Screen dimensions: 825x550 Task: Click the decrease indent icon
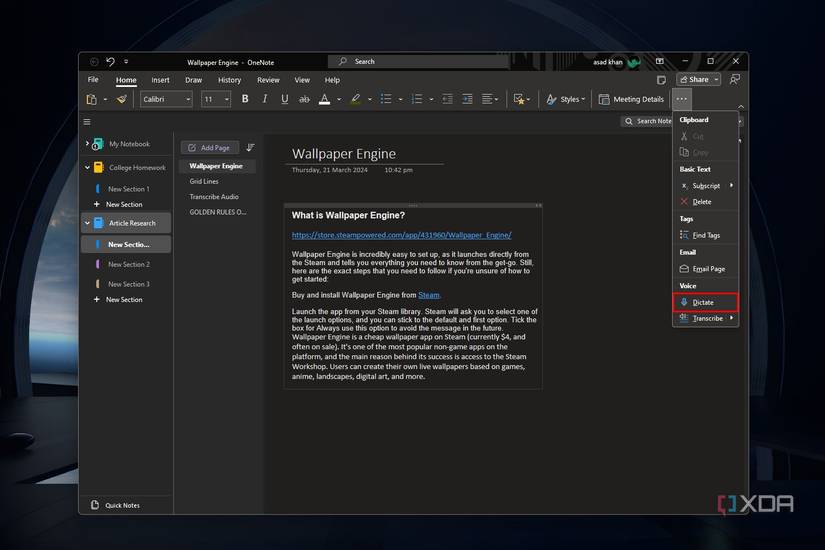tap(447, 99)
